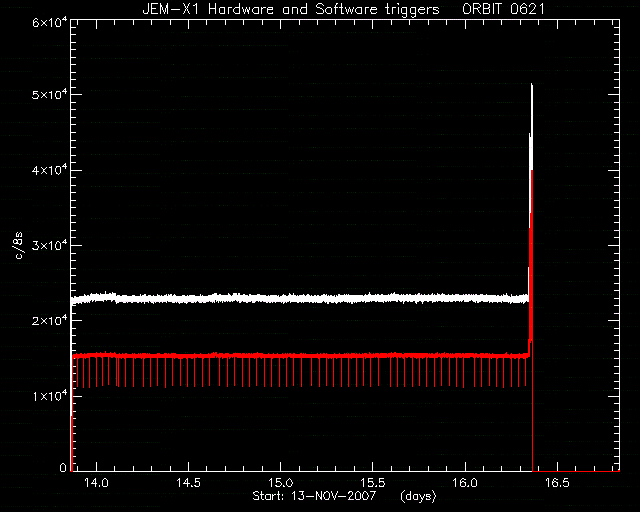
Task: Click the 15.0 x-axis tick label
Action: (x=280, y=483)
